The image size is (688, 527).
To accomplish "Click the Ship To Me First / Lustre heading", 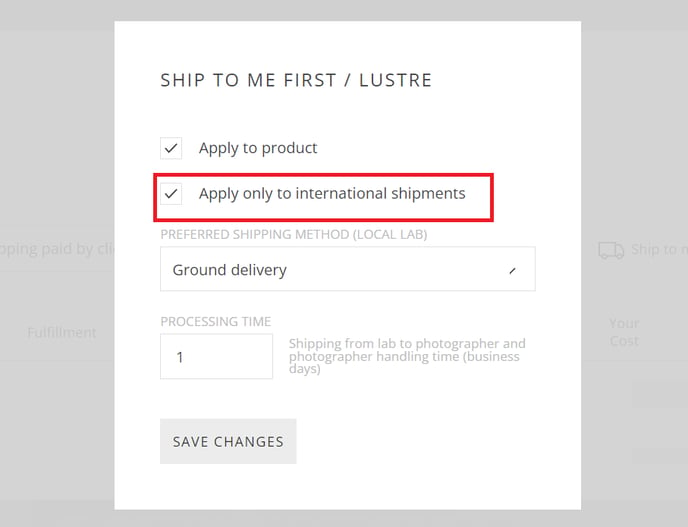I will coord(296,80).
